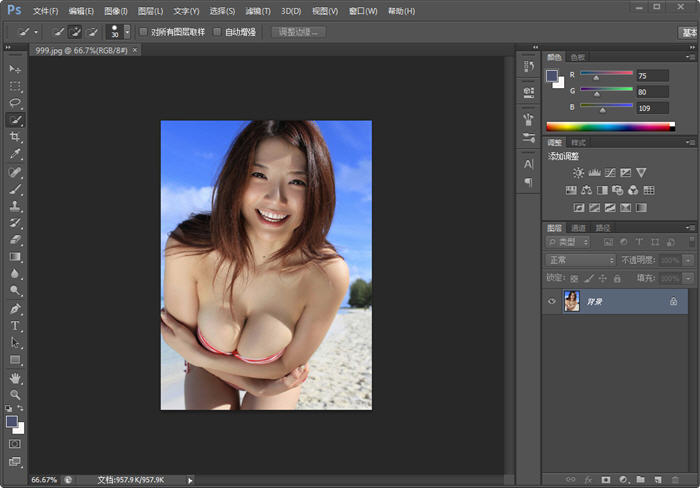Open the opacity 不透明度 dropdown arrow
Viewport: 700px width, 488px height.
click(x=688, y=260)
